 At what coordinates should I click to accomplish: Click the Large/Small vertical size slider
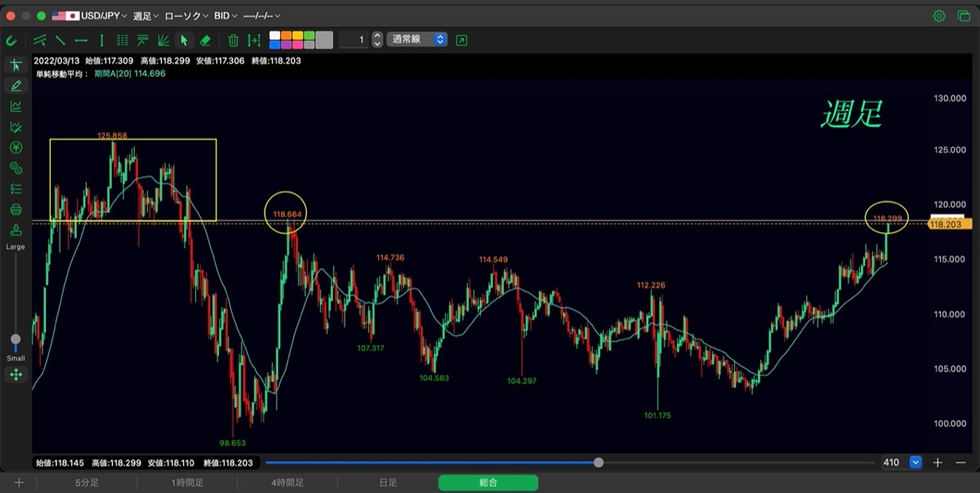pos(16,302)
